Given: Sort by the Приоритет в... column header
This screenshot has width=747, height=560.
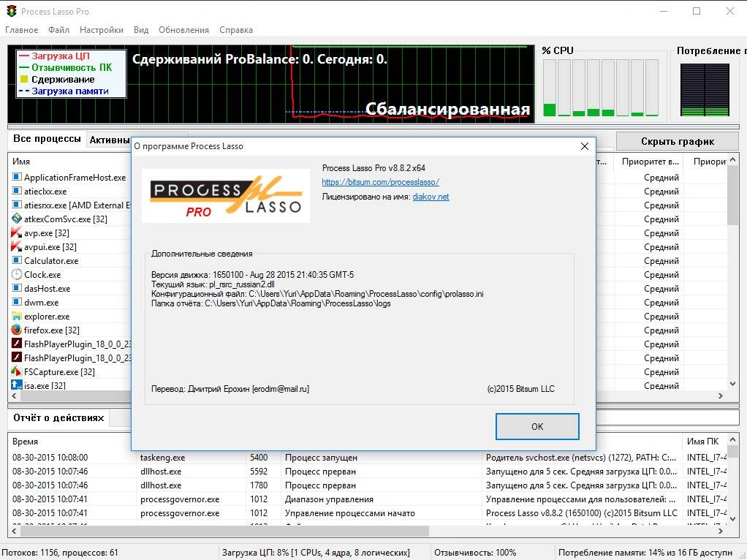Looking at the screenshot, I should click(650, 162).
